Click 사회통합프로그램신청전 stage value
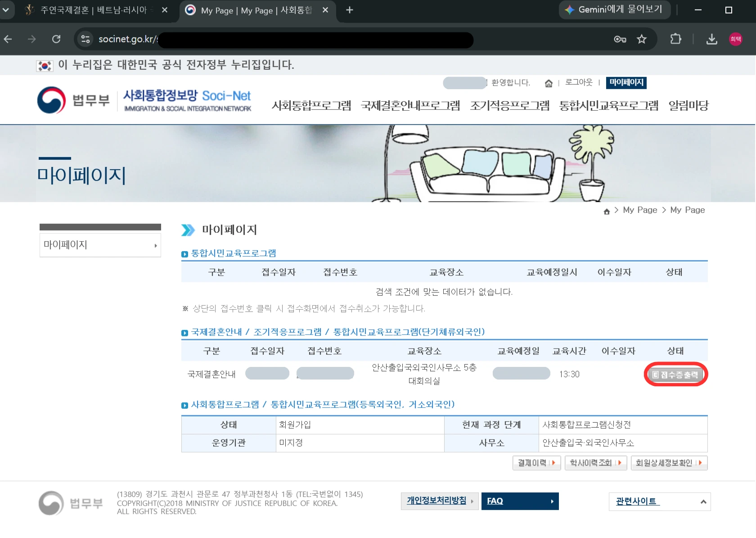Image resolution: width=756 pixels, height=538 pixels. pyautogui.click(x=586, y=425)
